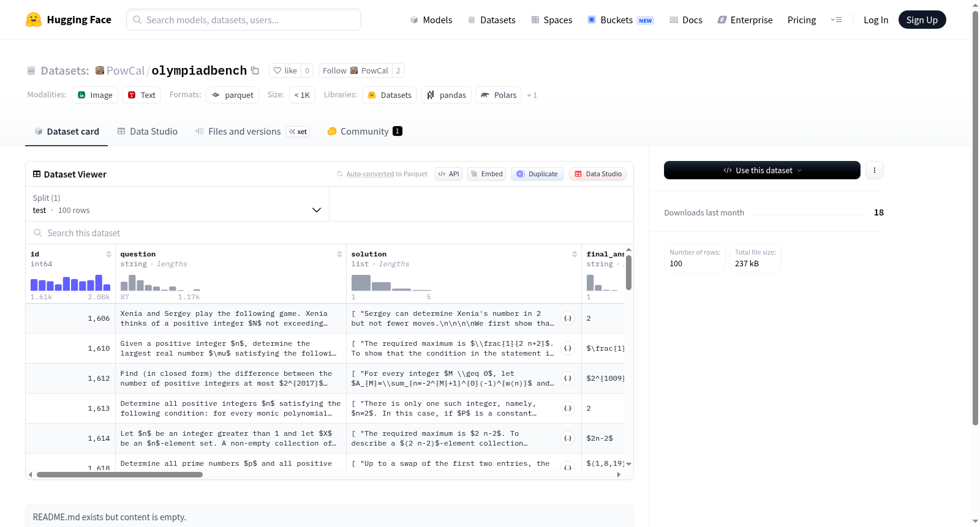Click the Duplicate button
The image size is (980, 527).
tap(537, 174)
